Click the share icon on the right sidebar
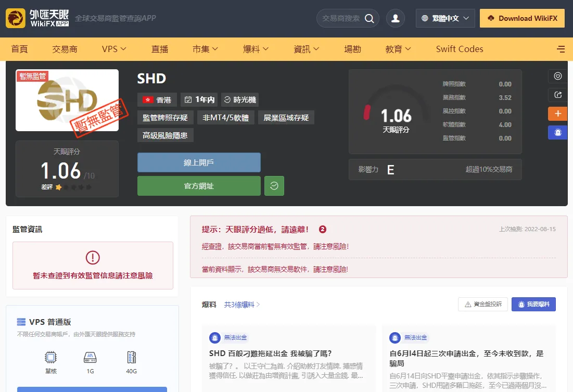 pos(558,95)
